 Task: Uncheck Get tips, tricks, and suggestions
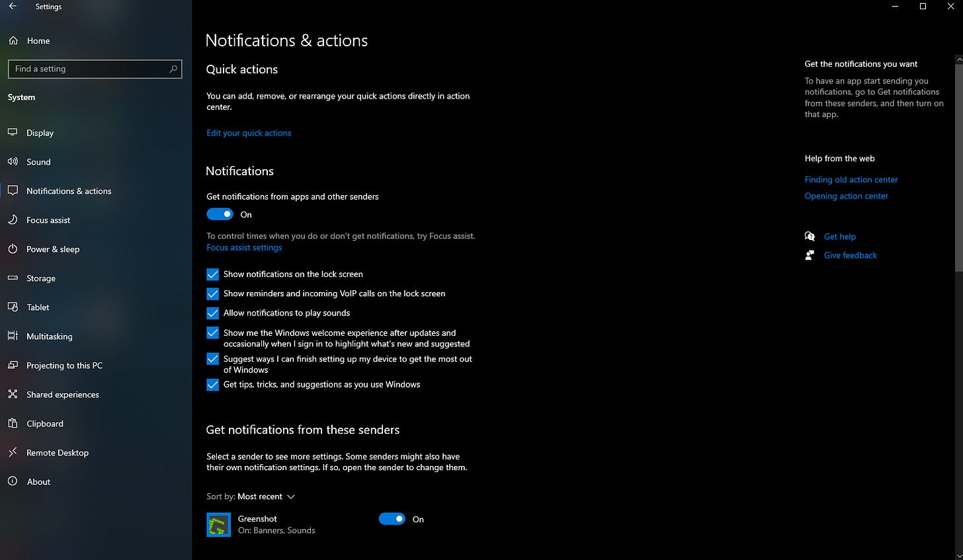coord(212,385)
